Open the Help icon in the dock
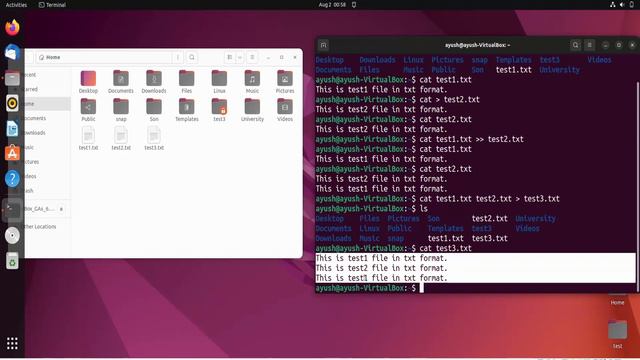640x360 pixels. pos(12,179)
